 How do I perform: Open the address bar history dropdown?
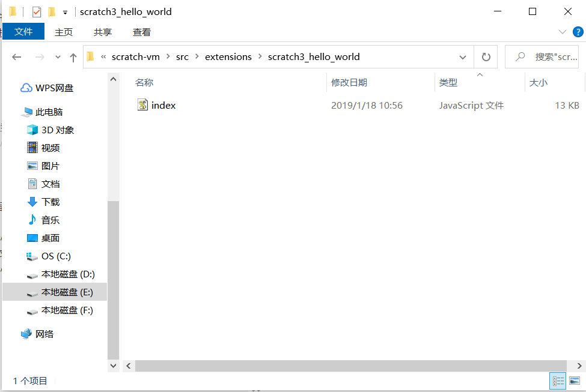coord(463,56)
